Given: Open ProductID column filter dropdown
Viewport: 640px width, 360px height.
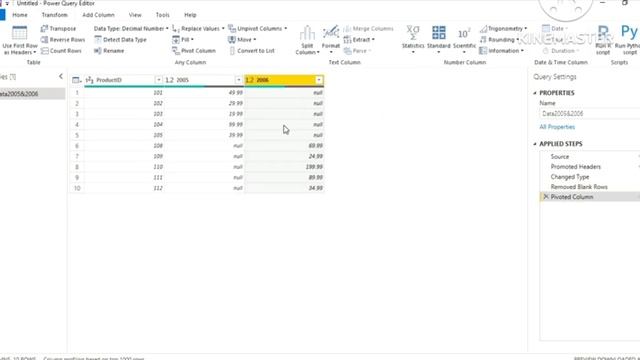Looking at the screenshot, I should click(158, 80).
